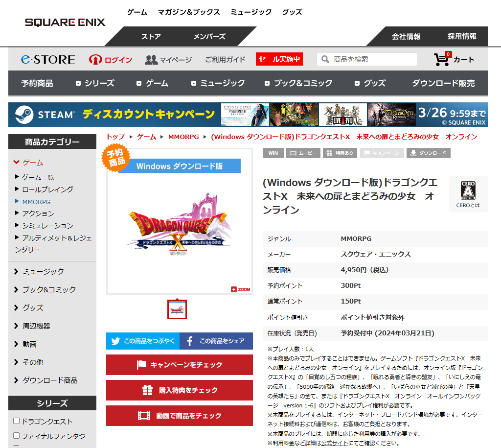Expand the その他 sidebar category
This screenshot has width=501, height=448.
click(28, 362)
